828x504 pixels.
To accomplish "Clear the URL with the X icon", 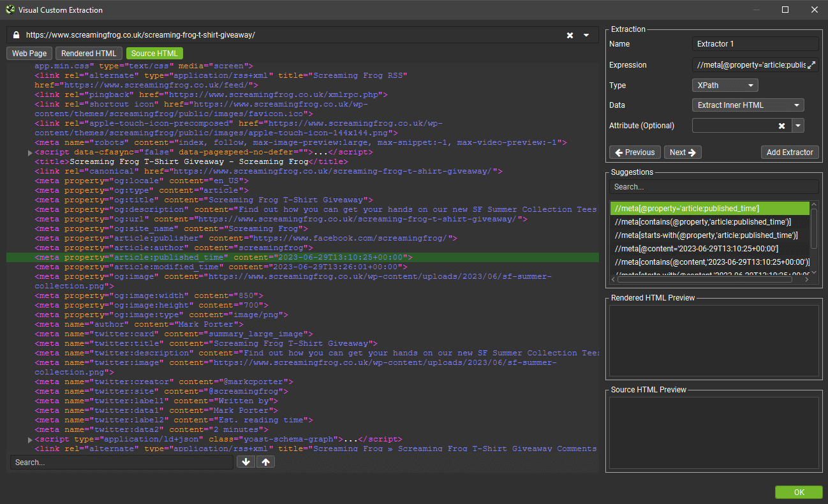I will click(570, 35).
